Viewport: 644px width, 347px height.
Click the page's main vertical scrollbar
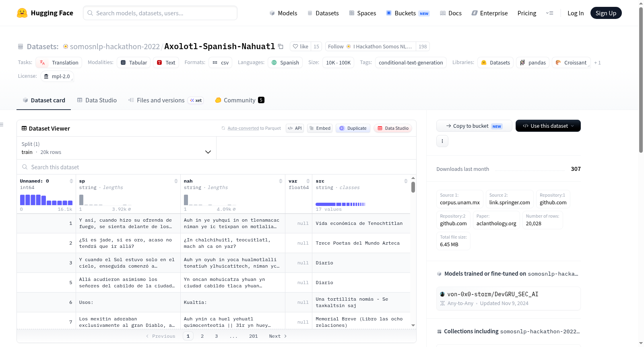pyautogui.click(x=641, y=81)
